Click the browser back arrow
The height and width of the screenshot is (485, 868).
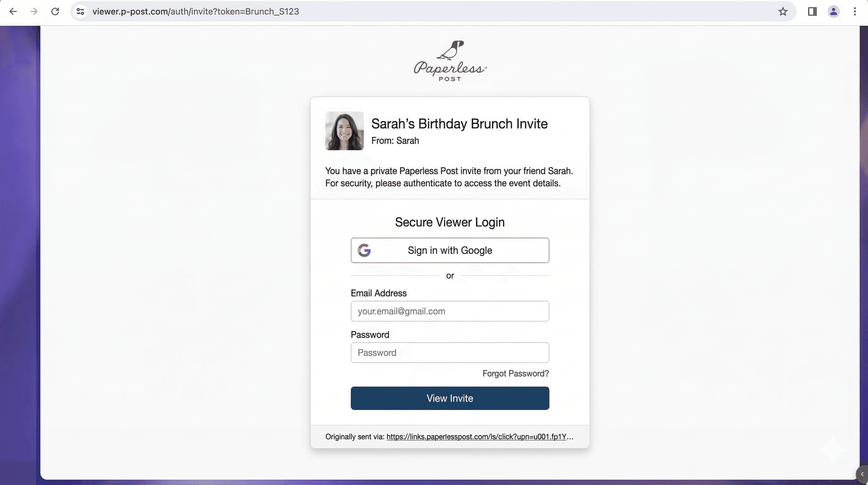(13, 11)
